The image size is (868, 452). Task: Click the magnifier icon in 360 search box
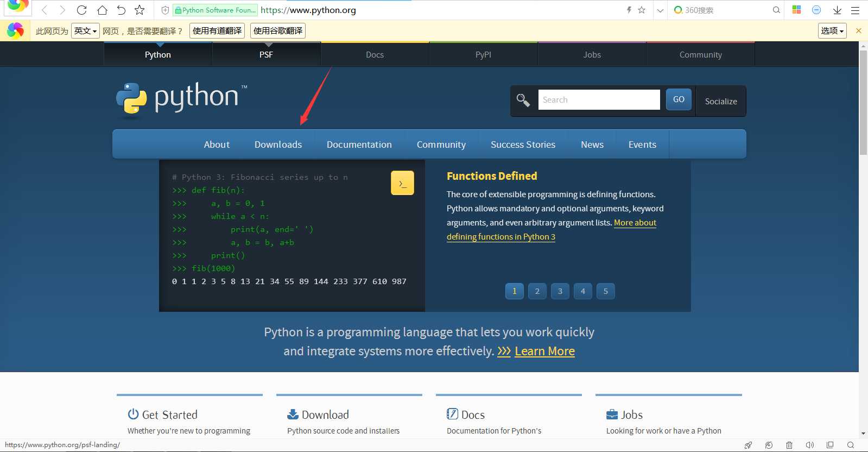click(776, 10)
